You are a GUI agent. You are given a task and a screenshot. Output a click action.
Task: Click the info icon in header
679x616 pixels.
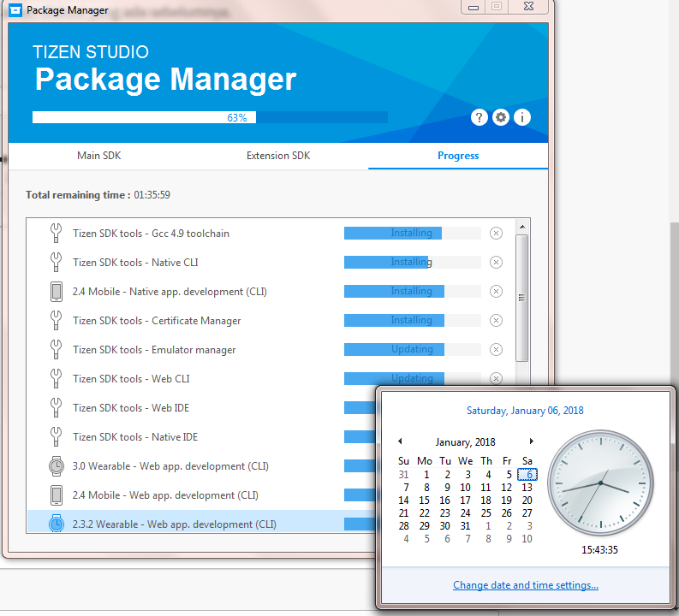coord(521,118)
